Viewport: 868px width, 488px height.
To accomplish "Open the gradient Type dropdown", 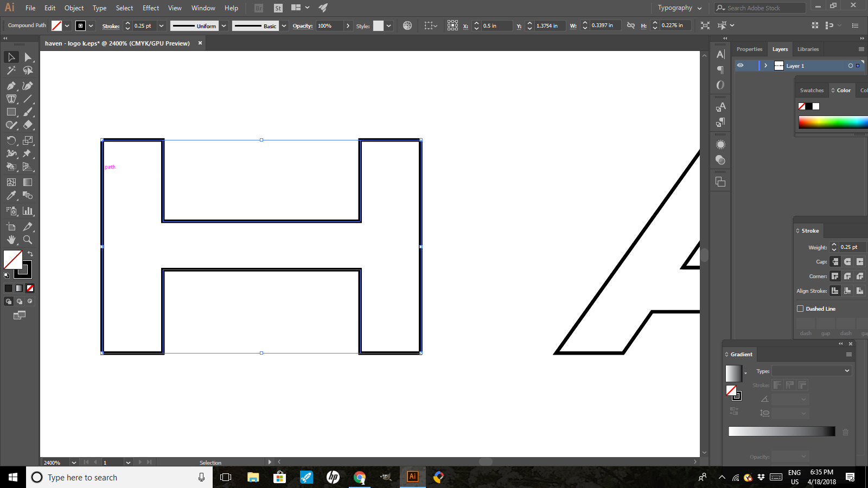I will pos(812,371).
